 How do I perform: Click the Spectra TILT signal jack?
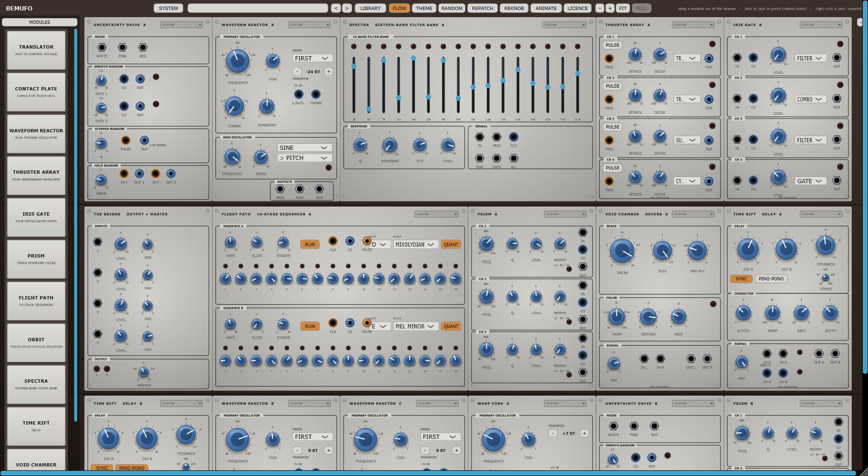(x=513, y=137)
